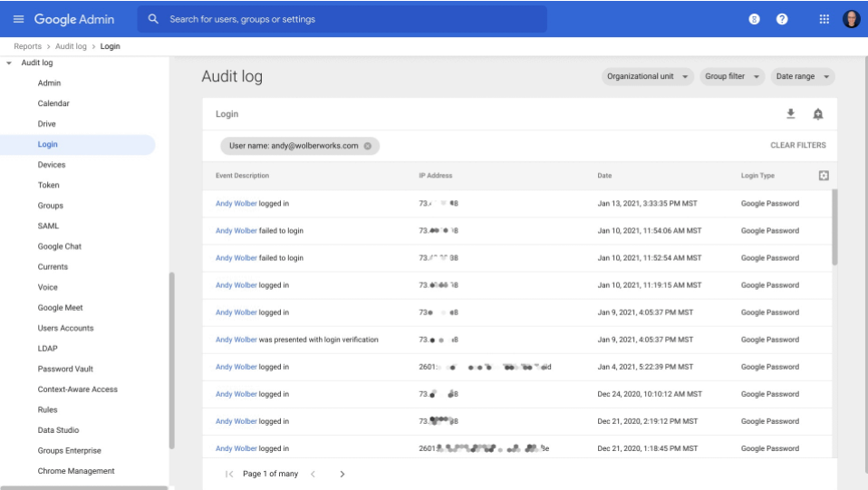The image size is (868, 490).
Task: Go to next page of results
Action: click(342, 474)
